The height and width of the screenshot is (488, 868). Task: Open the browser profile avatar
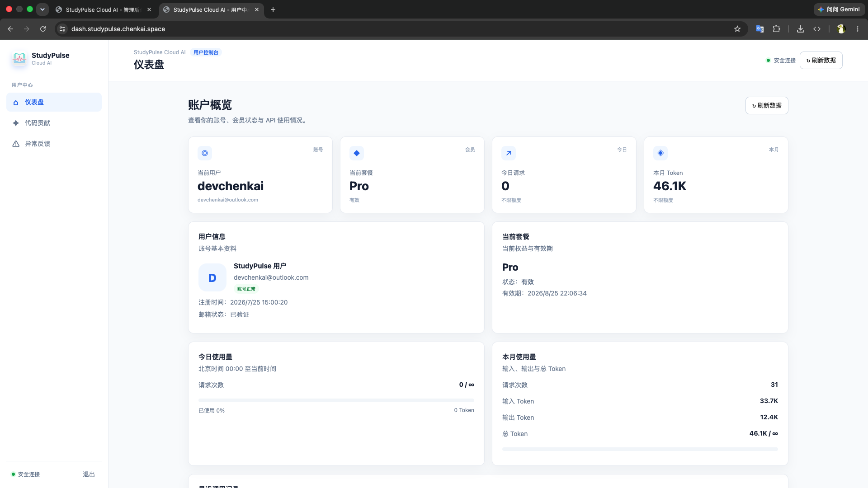[x=841, y=29]
